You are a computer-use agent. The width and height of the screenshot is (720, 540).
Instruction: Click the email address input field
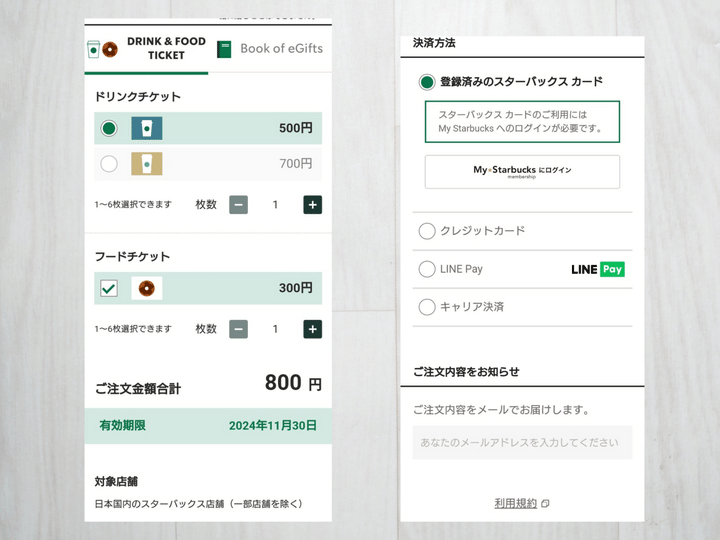click(522, 442)
